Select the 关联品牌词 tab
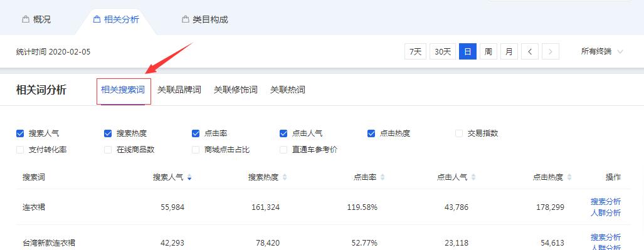Viewport: 644px width, 250px height. click(x=179, y=90)
